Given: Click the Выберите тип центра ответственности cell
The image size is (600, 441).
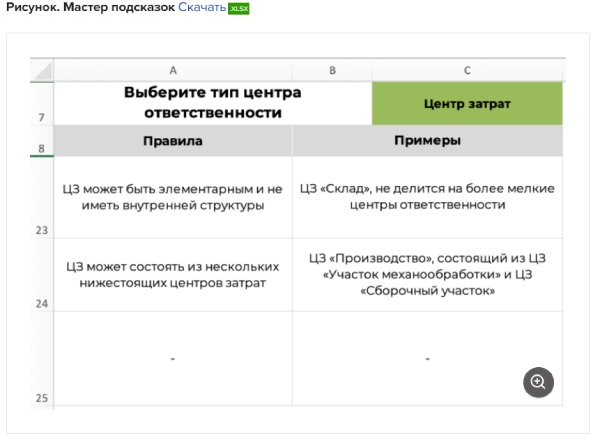Looking at the screenshot, I should (212, 103).
